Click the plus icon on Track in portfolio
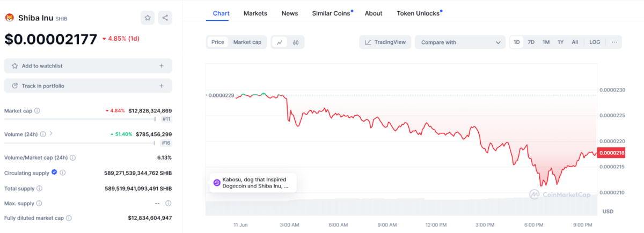 click(x=162, y=86)
